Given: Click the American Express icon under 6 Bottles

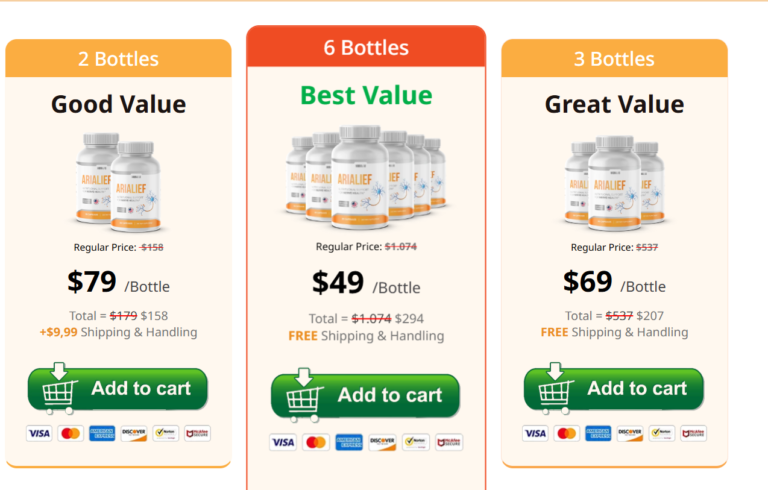Looking at the screenshot, I should [x=349, y=442].
